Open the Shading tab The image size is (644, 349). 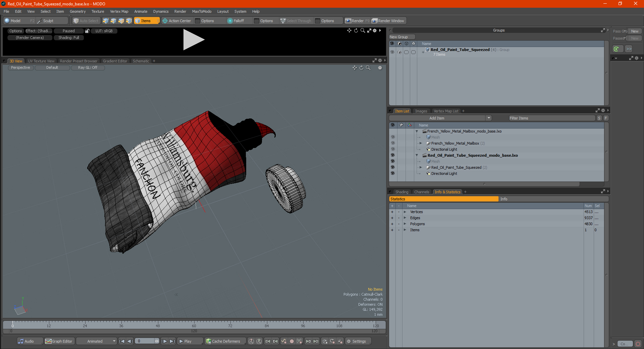pos(401,192)
